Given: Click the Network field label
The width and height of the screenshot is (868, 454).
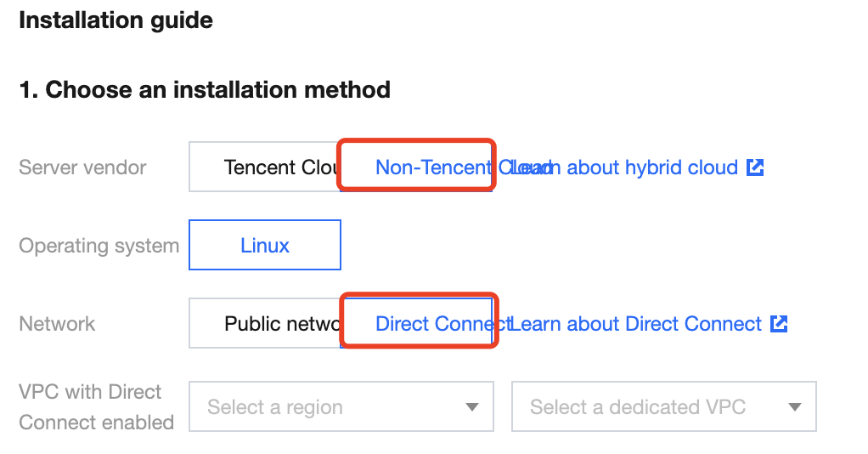Looking at the screenshot, I should 57,324.
